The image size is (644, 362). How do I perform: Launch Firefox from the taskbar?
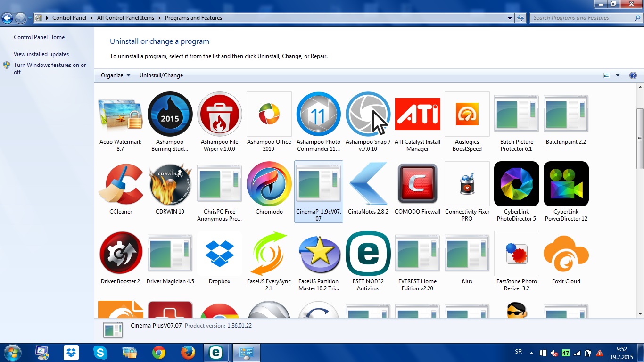click(188, 353)
